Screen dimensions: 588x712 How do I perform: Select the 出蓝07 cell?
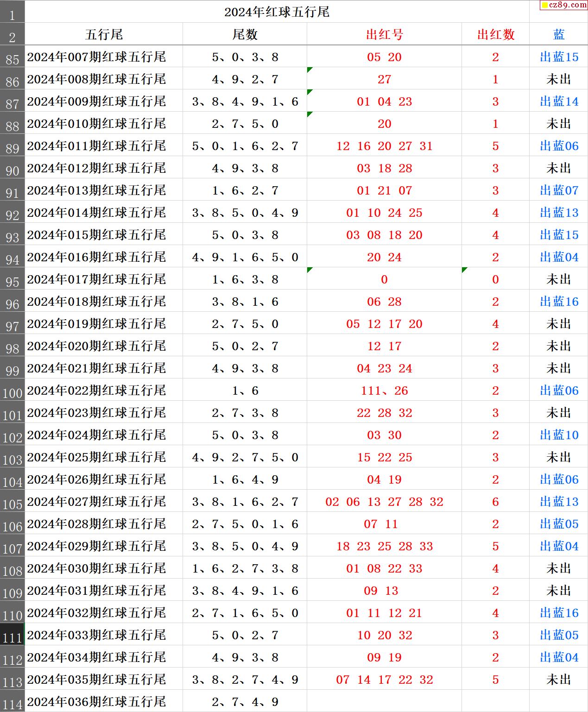(x=559, y=190)
